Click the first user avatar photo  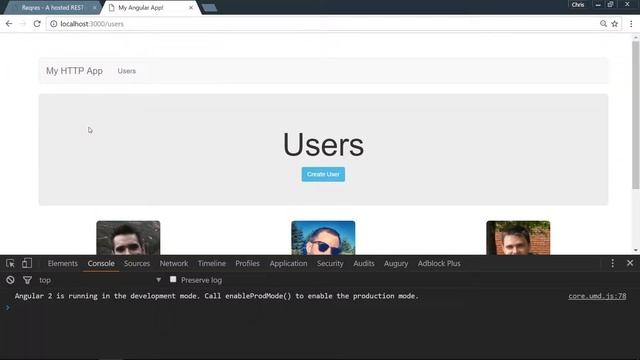click(x=128, y=238)
